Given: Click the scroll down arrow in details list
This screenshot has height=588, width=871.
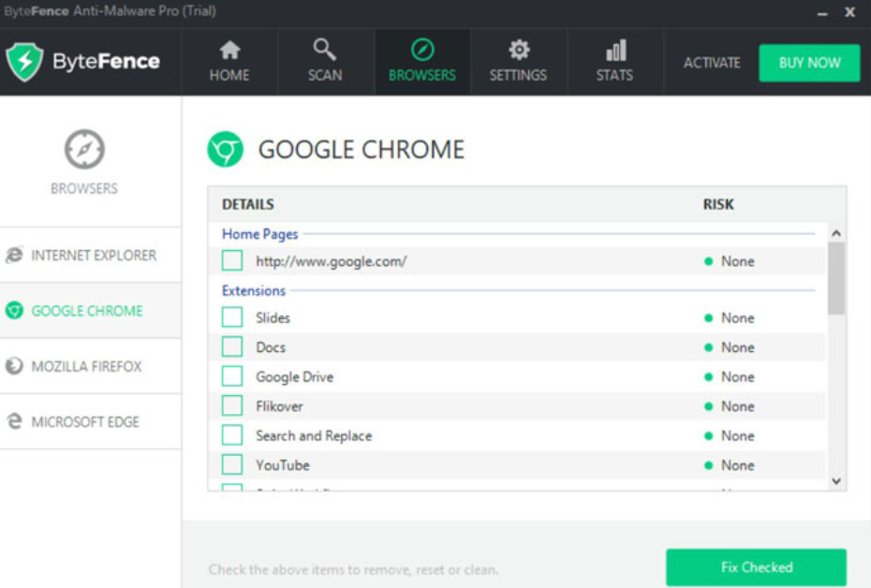Looking at the screenshot, I should click(836, 481).
